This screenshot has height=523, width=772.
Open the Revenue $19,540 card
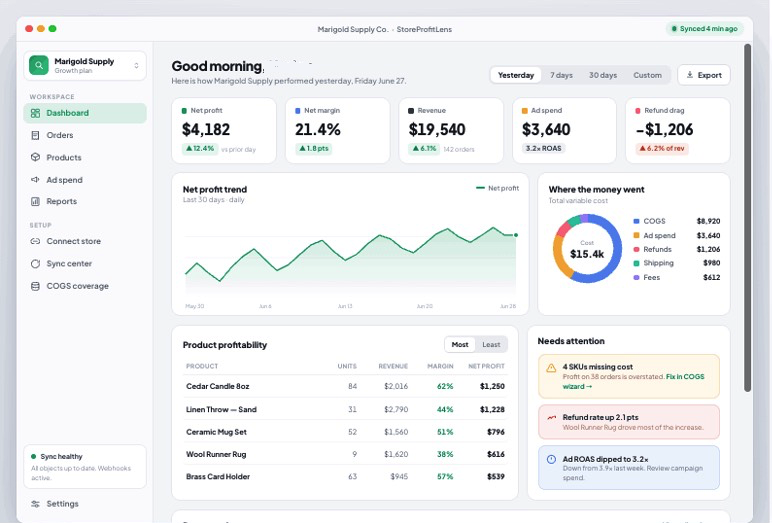(451, 131)
